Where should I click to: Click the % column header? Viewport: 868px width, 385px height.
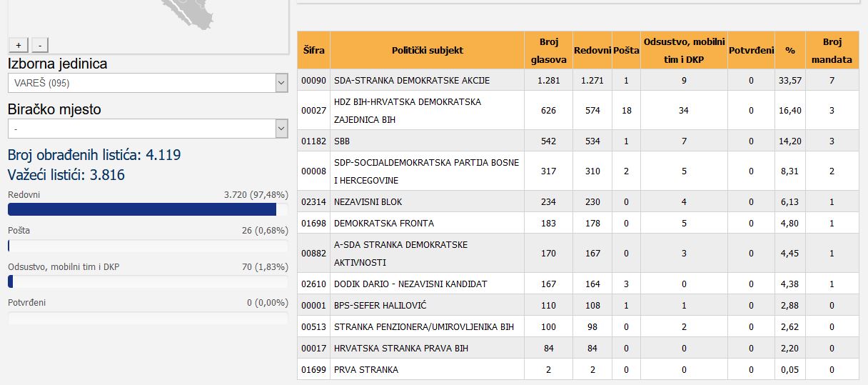click(x=790, y=50)
